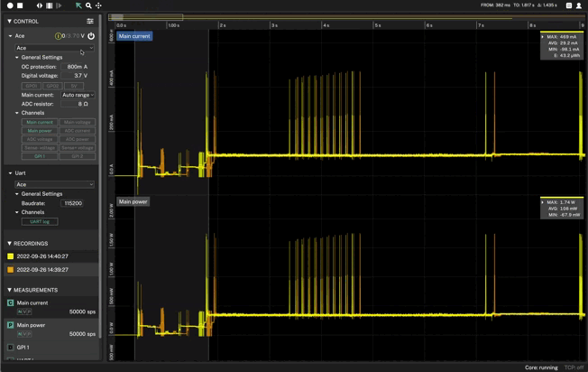
Task: Toggle the GPI 1 channel
Action: 40,156
